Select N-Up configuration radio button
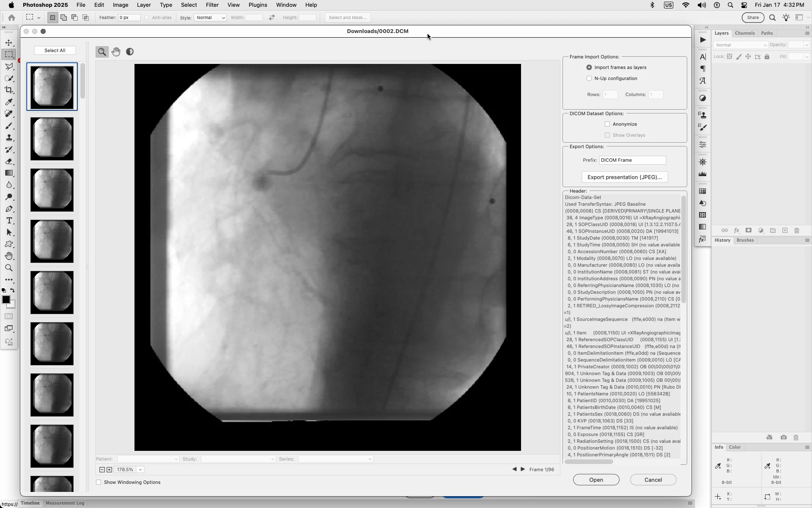The image size is (812, 508). tap(589, 78)
